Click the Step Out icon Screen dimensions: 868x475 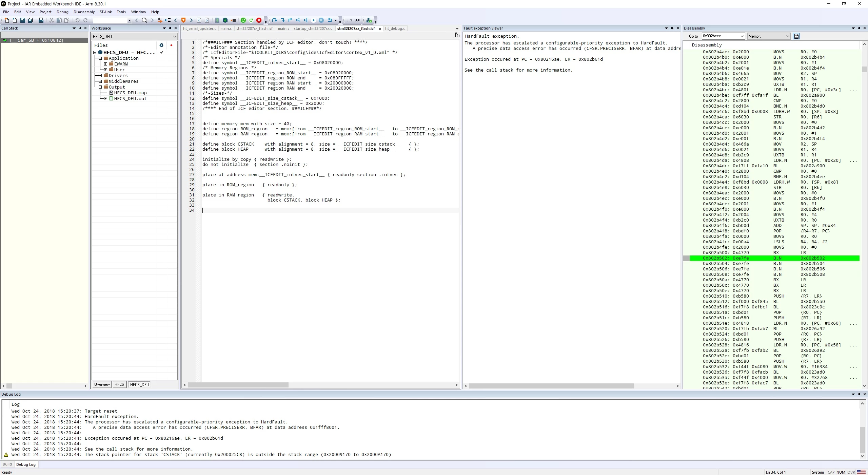click(x=290, y=20)
